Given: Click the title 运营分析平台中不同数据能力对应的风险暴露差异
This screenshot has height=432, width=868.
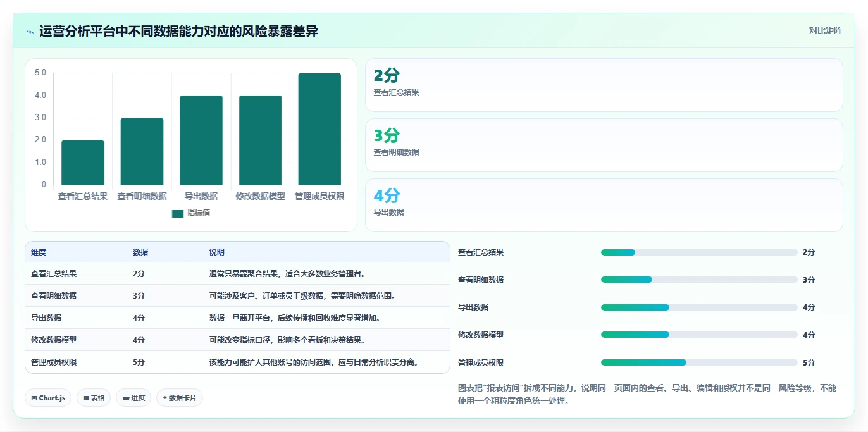Looking at the screenshot, I should (178, 32).
